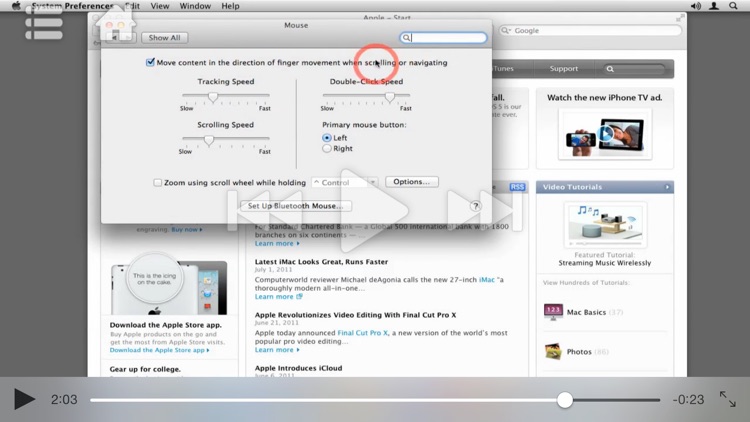Click "Apple Revolutionizes Video Editing" headline
The width and height of the screenshot is (750, 422).
(355, 315)
